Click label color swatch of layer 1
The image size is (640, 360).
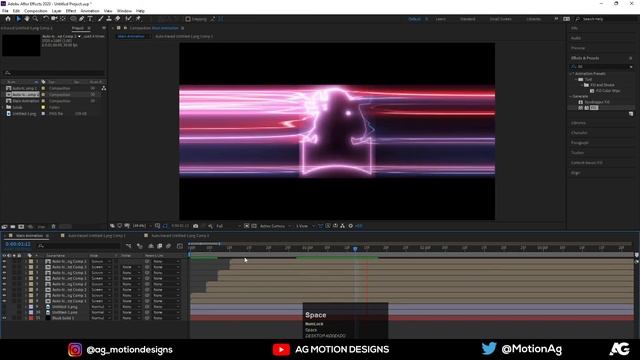[31, 261]
